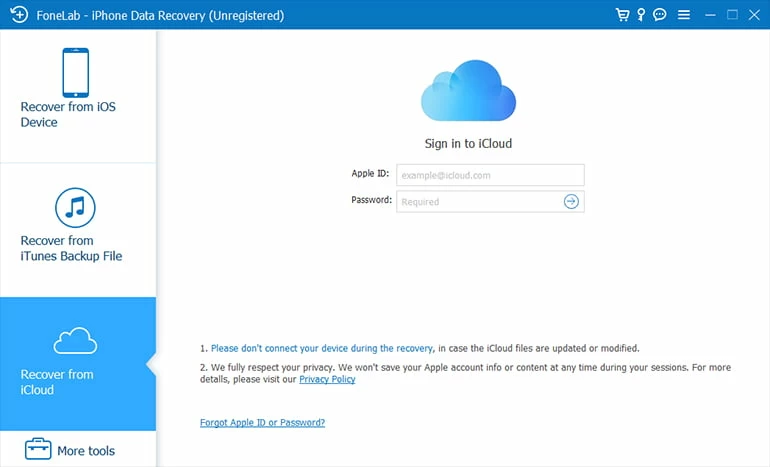Switch to Recover from iOS Device tab

coord(78,97)
